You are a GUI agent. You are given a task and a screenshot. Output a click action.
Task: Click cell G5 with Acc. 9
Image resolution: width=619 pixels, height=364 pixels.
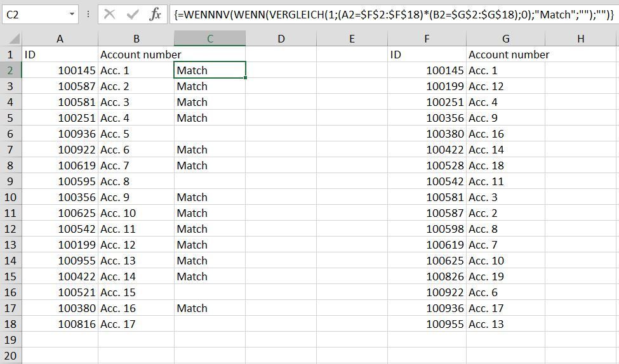click(506, 118)
